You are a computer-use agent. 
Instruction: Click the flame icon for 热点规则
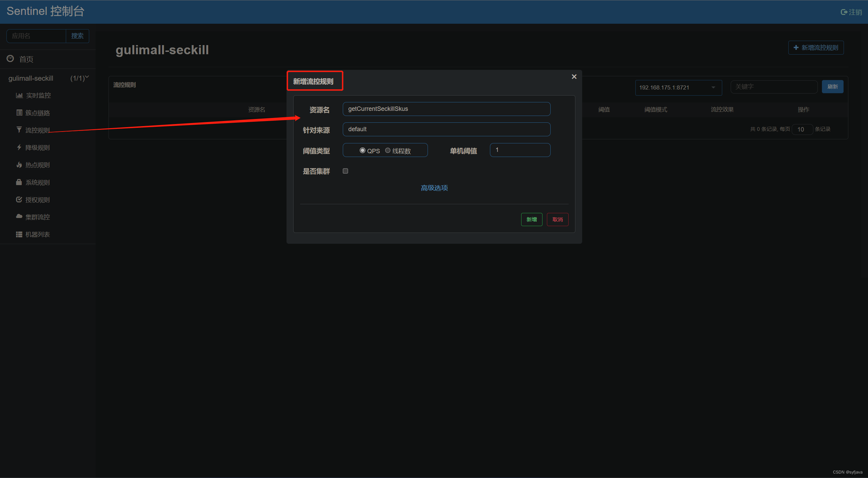(x=19, y=165)
